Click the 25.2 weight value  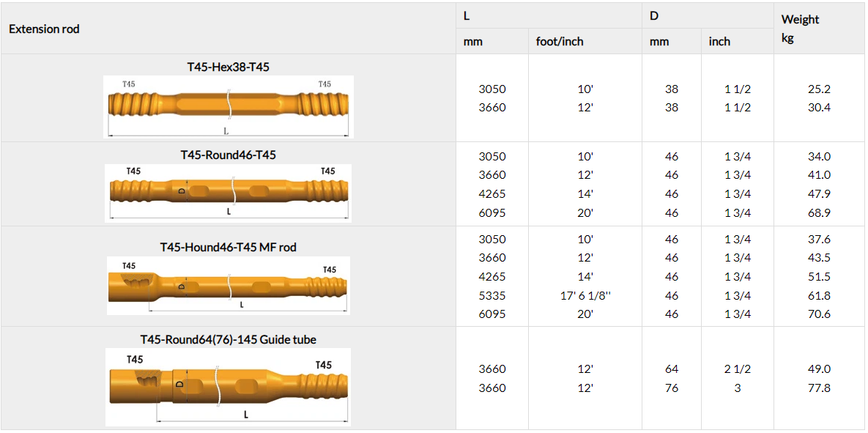pyautogui.click(x=818, y=89)
